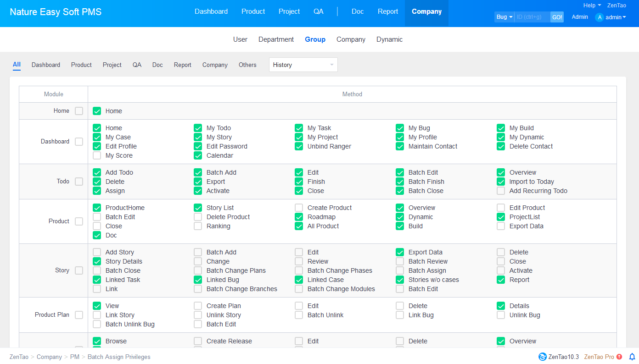Check the Export Data checkbox in Product
Image resolution: width=639 pixels, height=364 pixels.
point(501,226)
